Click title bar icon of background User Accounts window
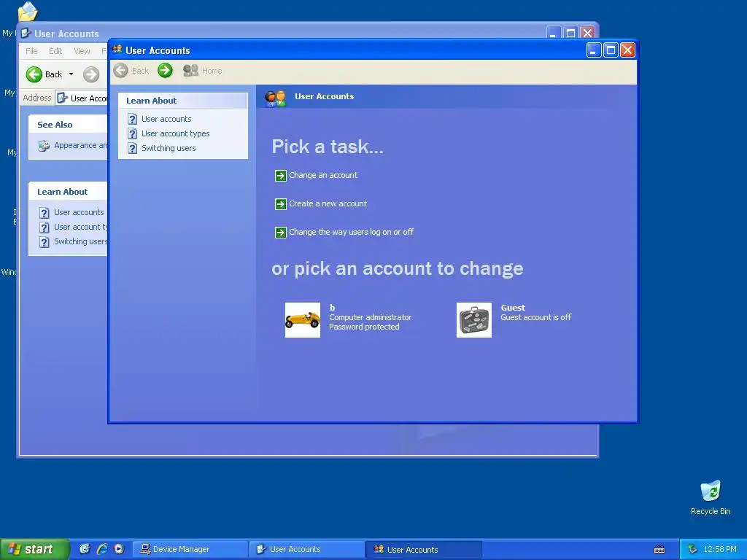747x560 pixels. point(26,34)
